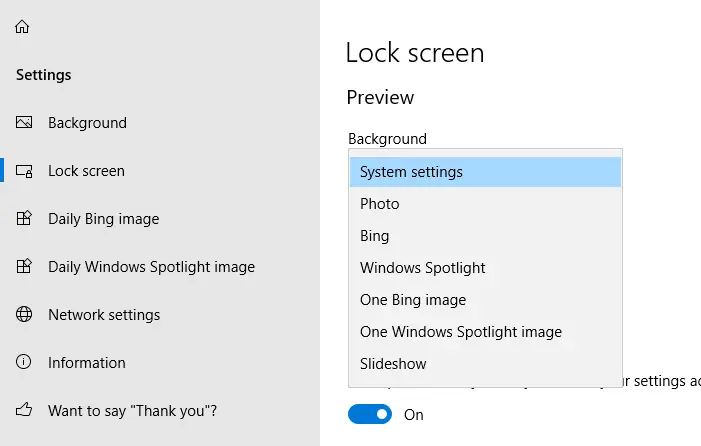Go to Network settings page
Screen dimensions: 701x446
104,315
